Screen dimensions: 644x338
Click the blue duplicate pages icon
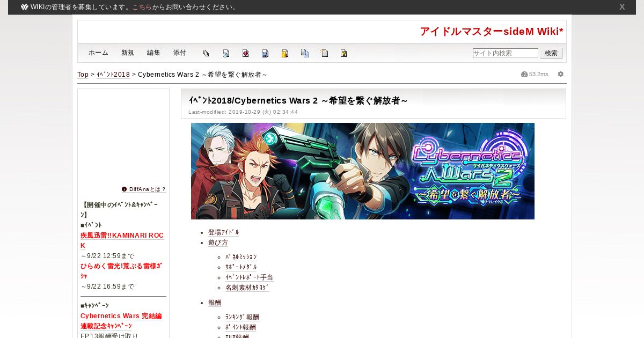tap(305, 53)
